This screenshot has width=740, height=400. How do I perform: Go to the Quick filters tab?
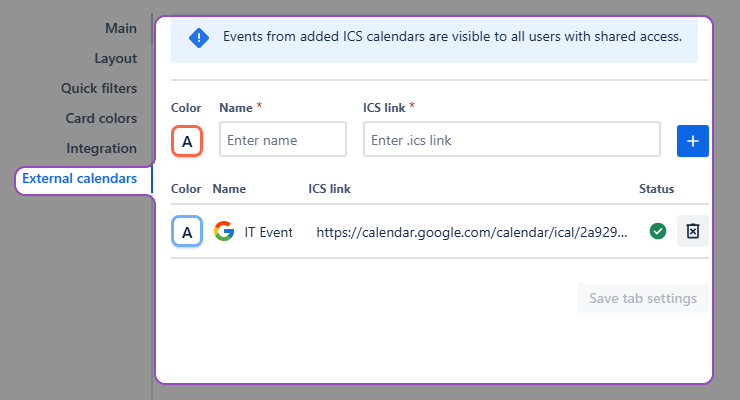(99, 88)
